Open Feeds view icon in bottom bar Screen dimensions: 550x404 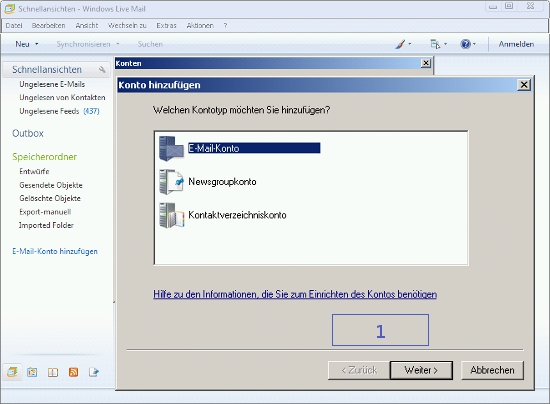73,372
